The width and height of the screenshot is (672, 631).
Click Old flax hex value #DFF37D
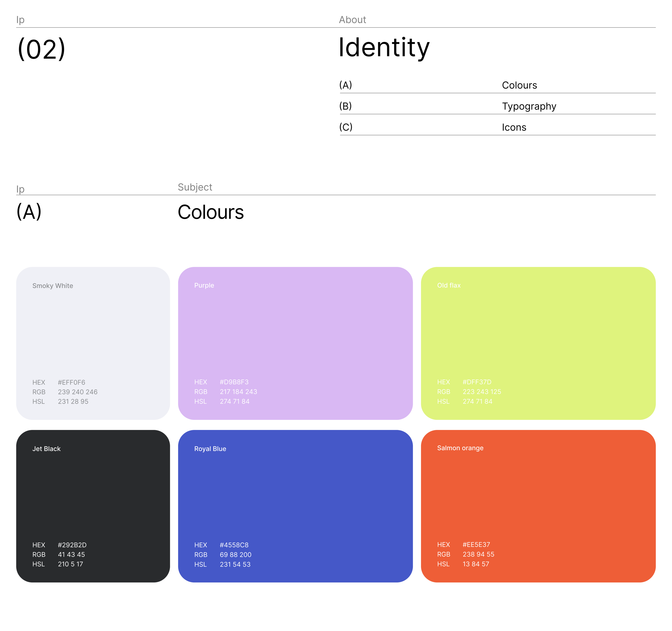[x=477, y=382]
